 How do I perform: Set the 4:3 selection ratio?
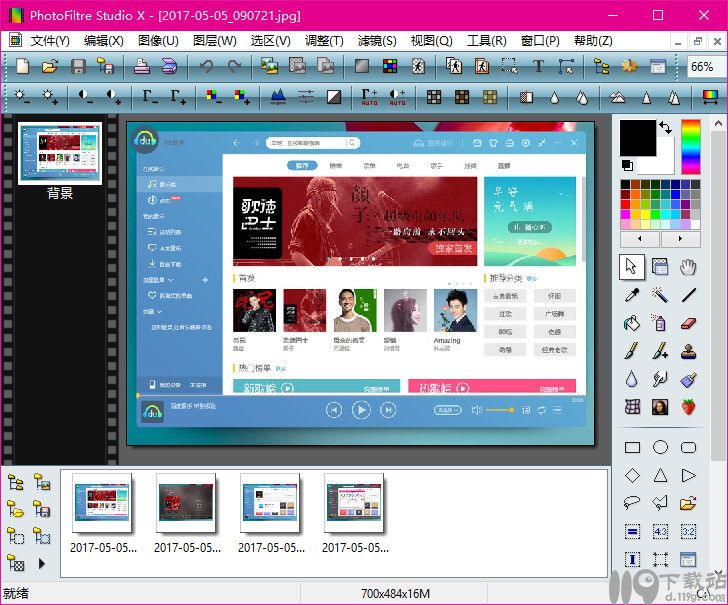point(660,531)
